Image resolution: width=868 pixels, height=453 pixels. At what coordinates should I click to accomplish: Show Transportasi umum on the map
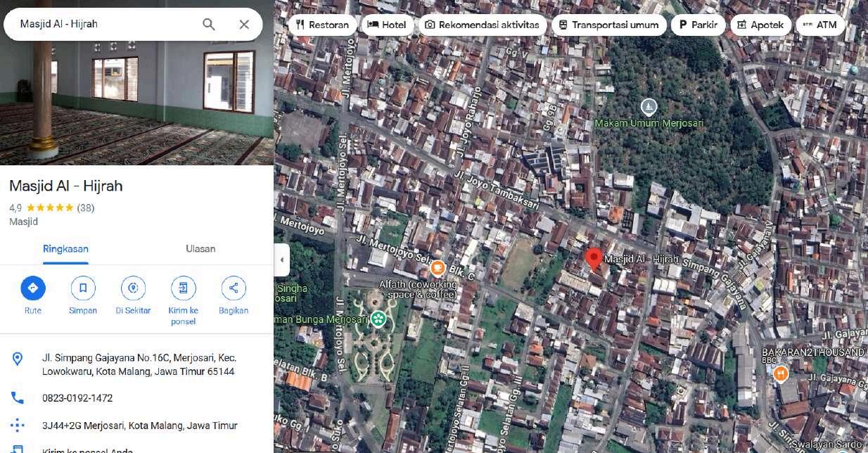click(608, 25)
